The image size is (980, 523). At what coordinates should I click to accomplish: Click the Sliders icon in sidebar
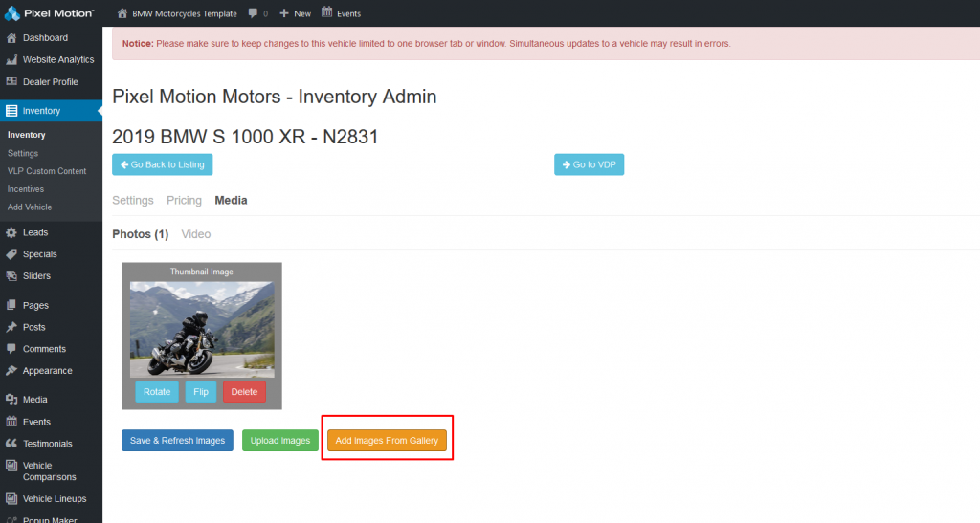coord(11,276)
